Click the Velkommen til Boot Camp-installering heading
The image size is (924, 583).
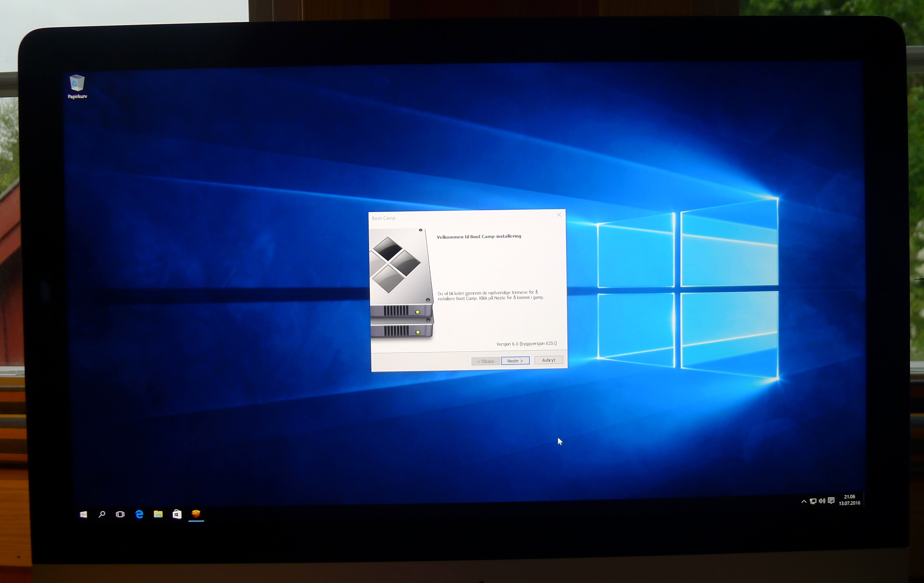[x=479, y=237]
